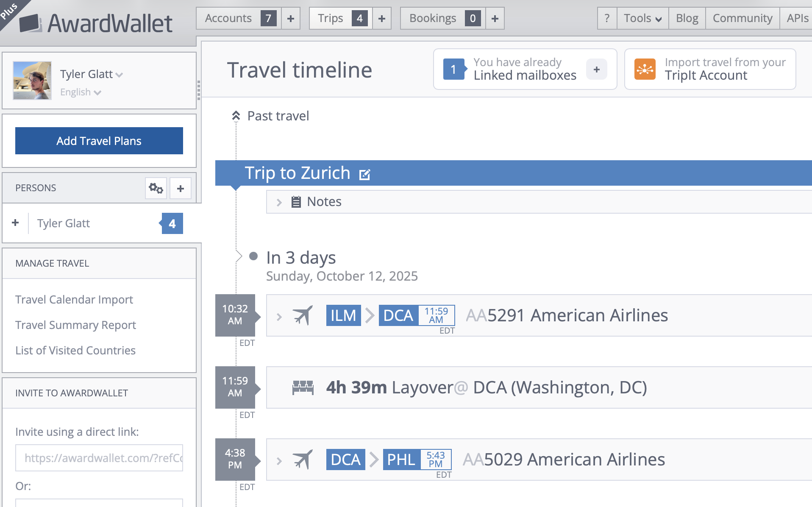Open persons settings gear icon
The width and height of the screenshot is (812, 507).
tap(156, 188)
